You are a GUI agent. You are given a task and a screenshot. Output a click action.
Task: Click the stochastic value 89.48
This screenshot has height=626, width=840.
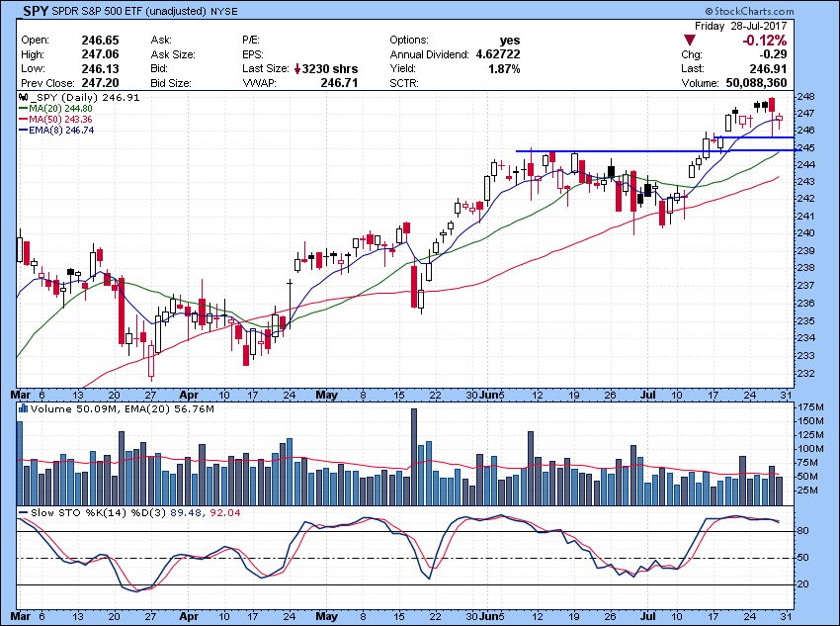(x=187, y=513)
